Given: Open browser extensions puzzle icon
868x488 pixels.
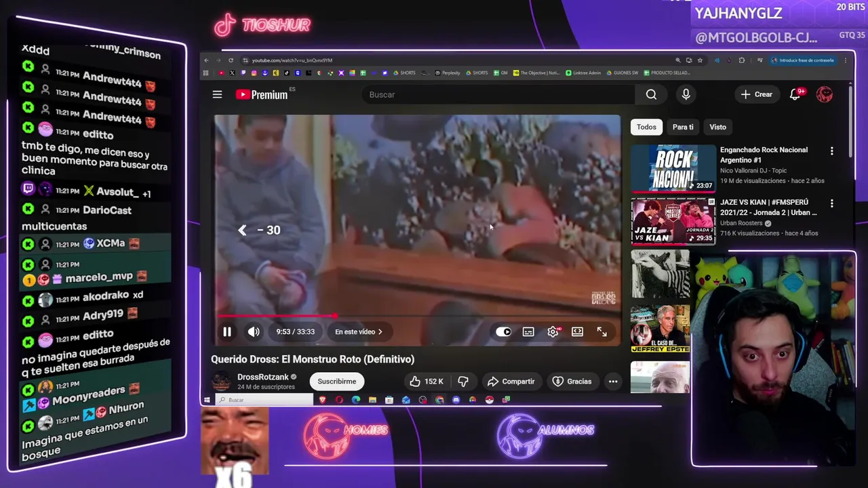Looking at the screenshot, I should [x=741, y=60].
